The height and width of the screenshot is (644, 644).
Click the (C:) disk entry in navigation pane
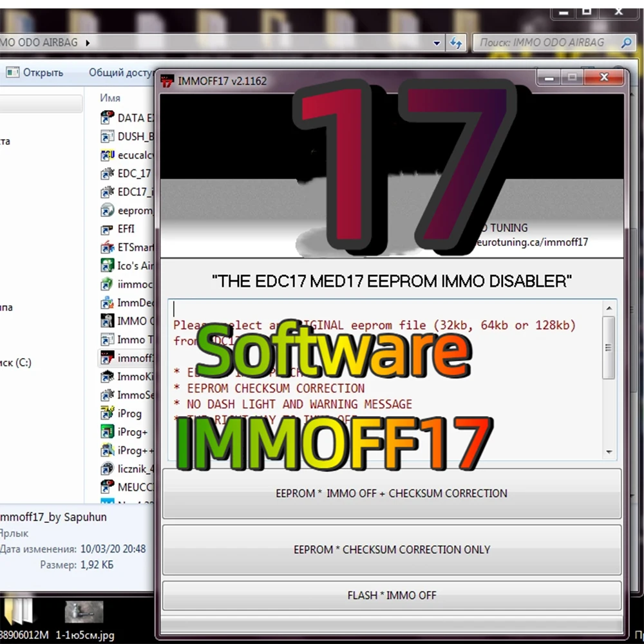pos(15,363)
